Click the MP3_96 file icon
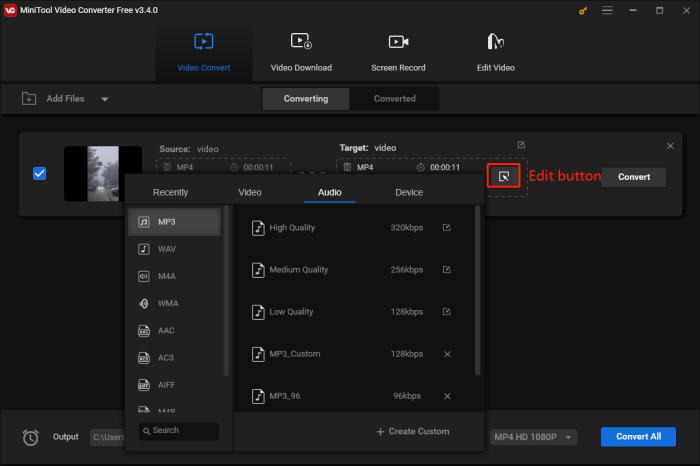 pyautogui.click(x=258, y=396)
